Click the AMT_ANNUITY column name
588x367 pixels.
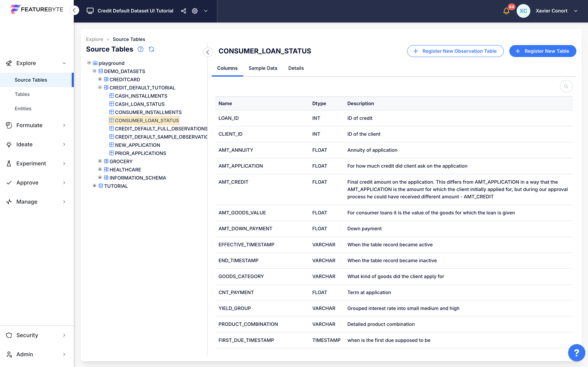pos(236,150)
